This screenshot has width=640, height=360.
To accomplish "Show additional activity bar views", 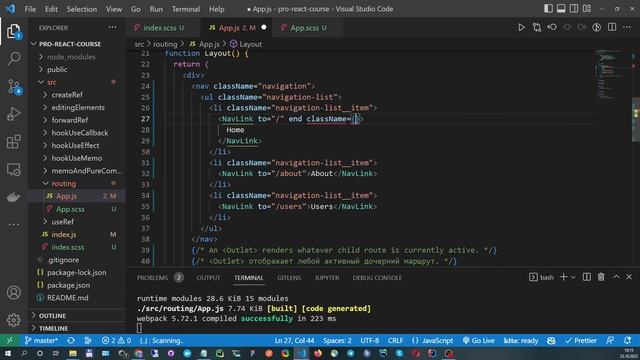I will tap(13, 224).
